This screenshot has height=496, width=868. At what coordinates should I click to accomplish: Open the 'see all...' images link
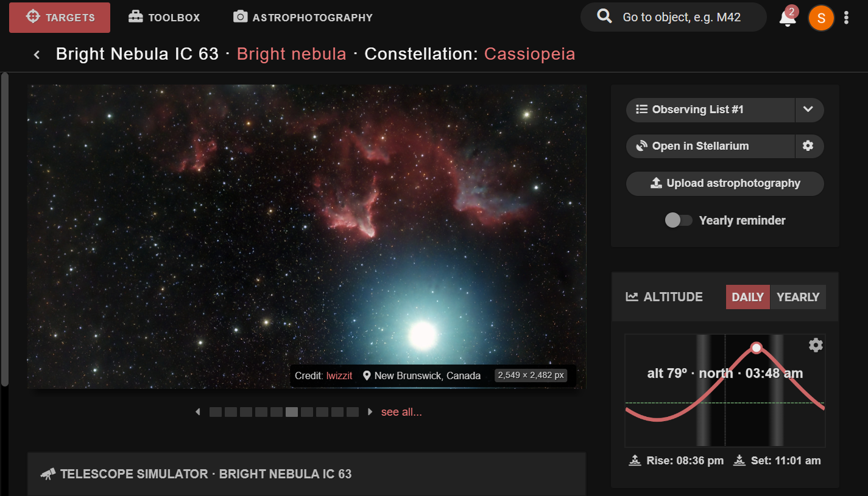coord(401,412)
